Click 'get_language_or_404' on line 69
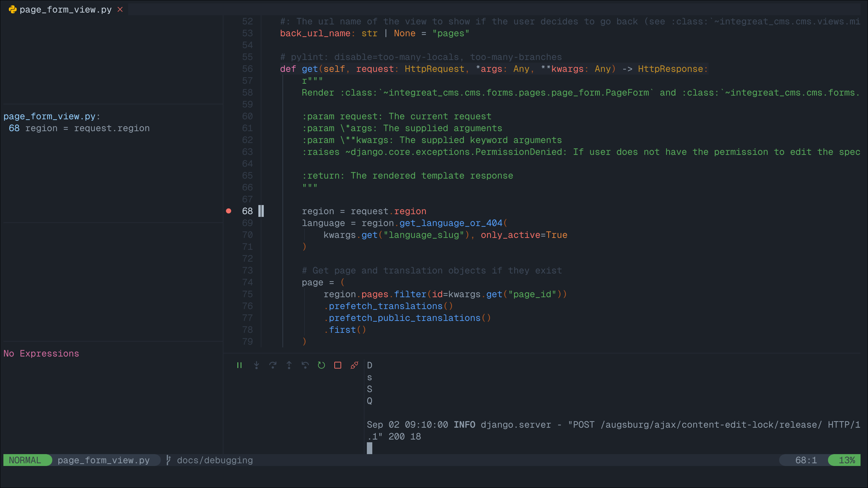Viewport: 868px width, 488px height. pyautogui.click(x=451, y=223)
